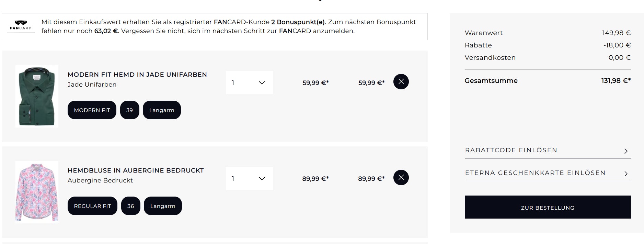Click the MODERN FIT tag
The height and width of the screenshot is (244, 644).
pyautogui.click(x=92, y=110)
